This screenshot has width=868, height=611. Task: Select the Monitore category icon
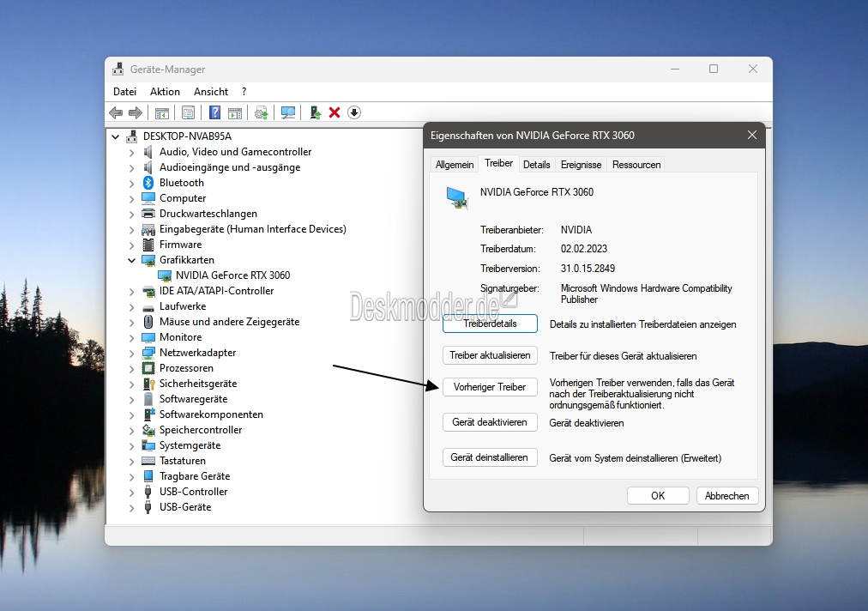coord(148,337)
